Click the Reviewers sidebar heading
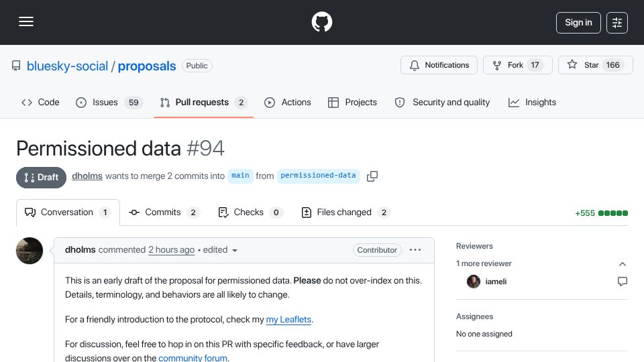This screenshot has height=362, width=644. [x=474, y=246]
